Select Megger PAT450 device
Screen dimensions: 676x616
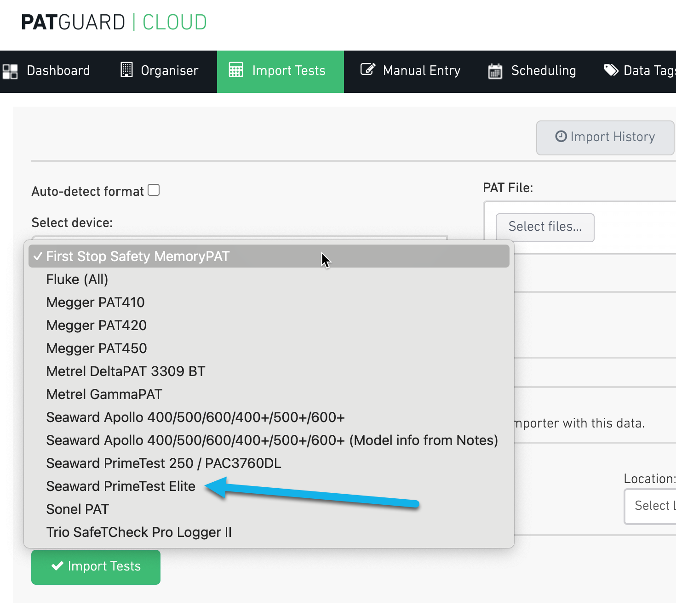coord(269,348)
